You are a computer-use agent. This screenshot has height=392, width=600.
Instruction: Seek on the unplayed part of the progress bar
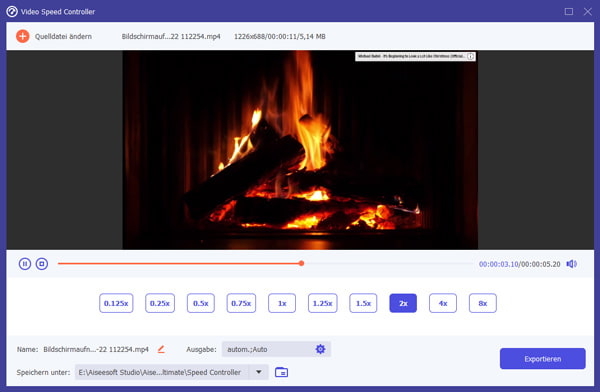coord(388,263)
